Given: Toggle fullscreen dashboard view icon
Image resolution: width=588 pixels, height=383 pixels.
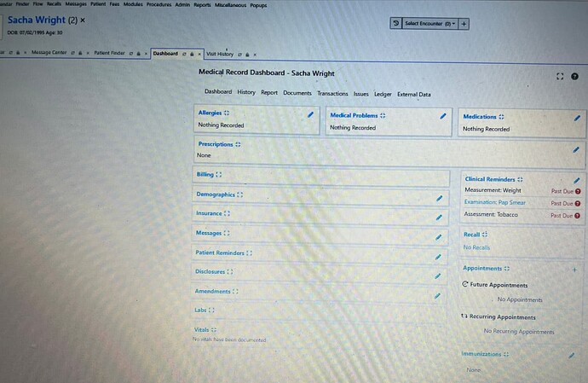Looking at the screenshot, I should 560,76.
